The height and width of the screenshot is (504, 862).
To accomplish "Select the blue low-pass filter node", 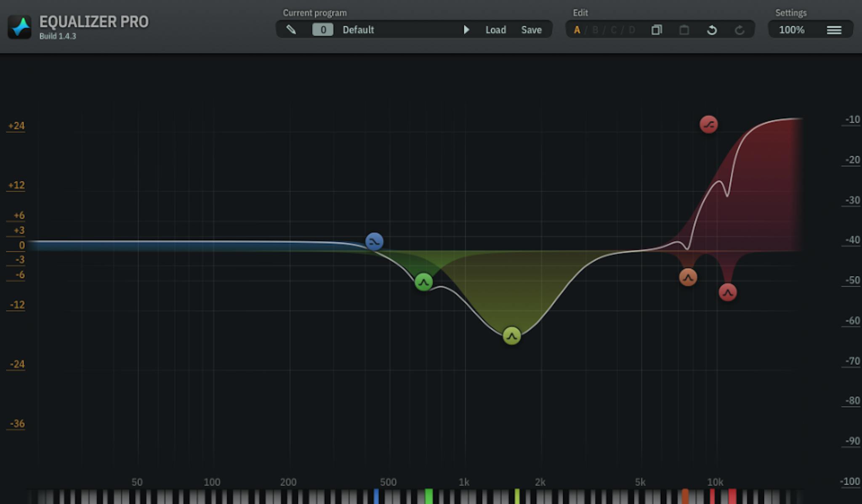I will click(x=374, y=241).
